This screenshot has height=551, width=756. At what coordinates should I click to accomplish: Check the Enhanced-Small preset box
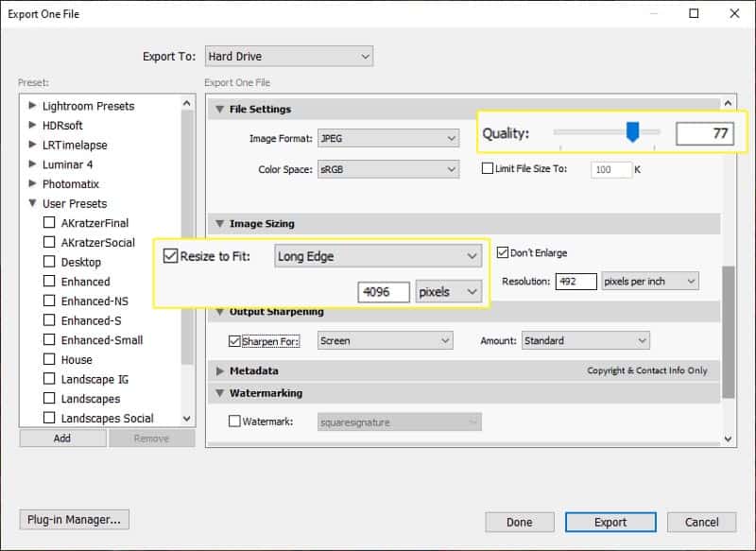pos(49,339)
